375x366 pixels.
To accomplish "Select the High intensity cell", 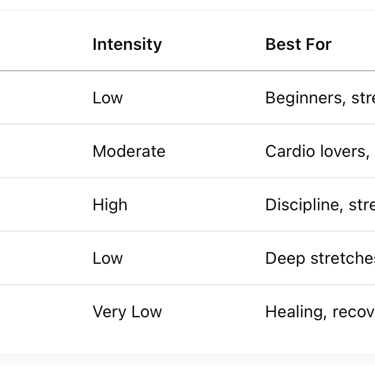I will [x=110, y=205].
